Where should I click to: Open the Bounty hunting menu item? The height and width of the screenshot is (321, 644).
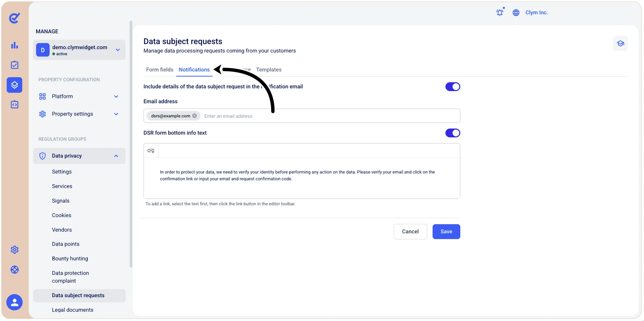(70, 258)
